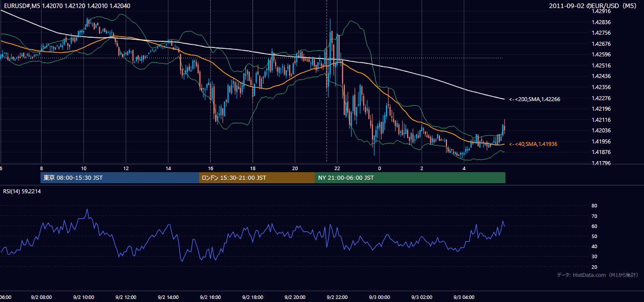This screenshot has width=644, height=302.
Task: Click price level 1.42436 on the axis
Action: tap(602, 76)
